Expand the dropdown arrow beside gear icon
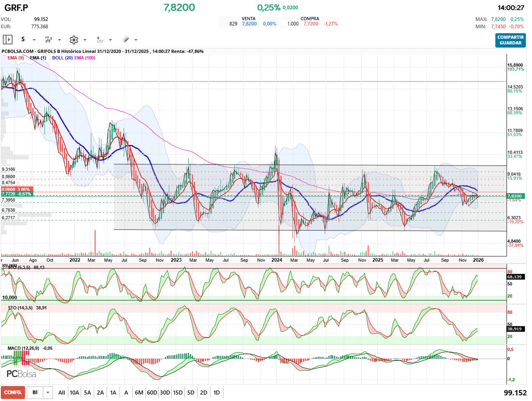532x401 pixels. (x=85, y=40)
